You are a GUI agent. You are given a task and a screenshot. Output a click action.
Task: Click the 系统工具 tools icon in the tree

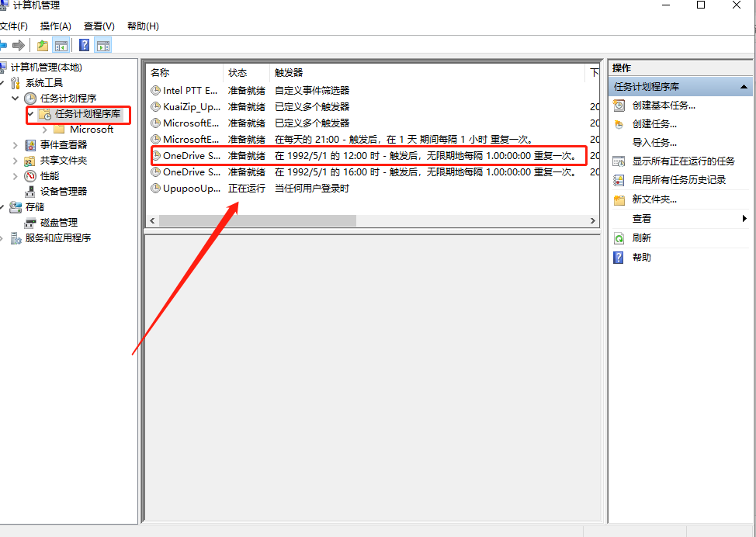coord(16,83)
